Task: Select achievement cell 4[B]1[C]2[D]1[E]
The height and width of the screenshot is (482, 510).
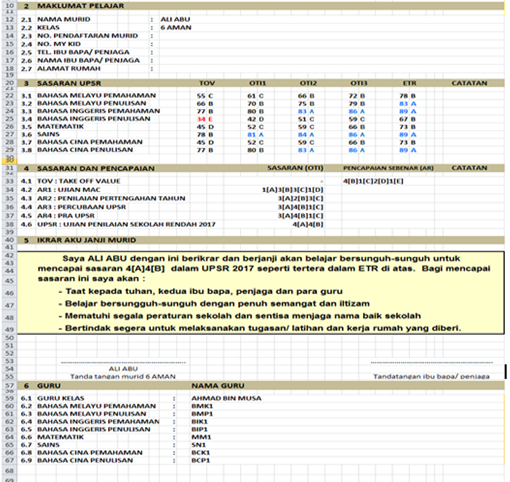Action: [x=373, y=182]
